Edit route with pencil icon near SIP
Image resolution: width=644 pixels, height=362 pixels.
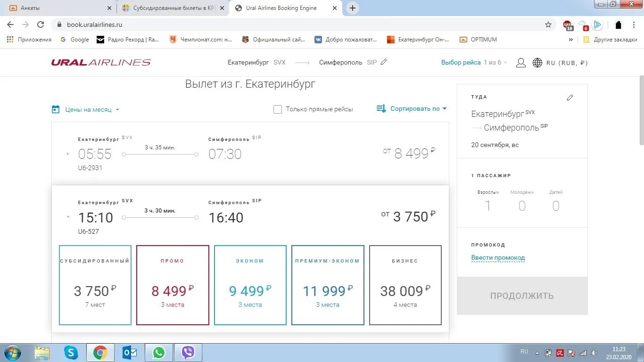pos(384,62)
